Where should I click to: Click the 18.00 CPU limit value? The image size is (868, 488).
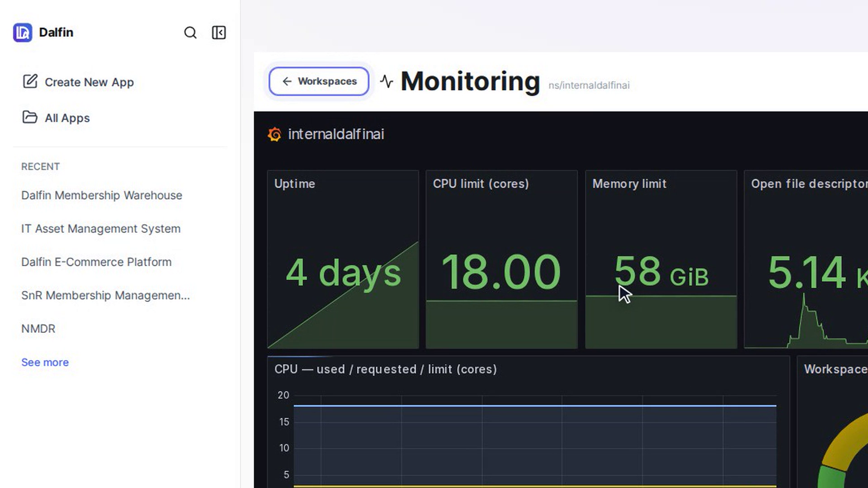[501, 272]
